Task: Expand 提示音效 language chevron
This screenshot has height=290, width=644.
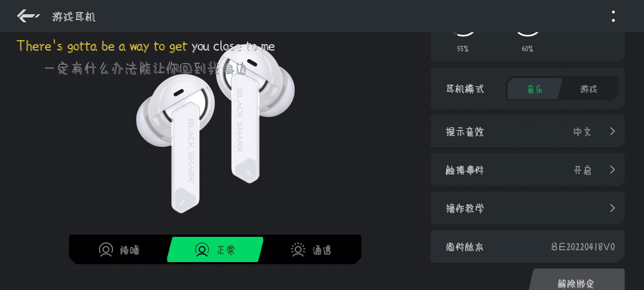Action: click(612, 131)
